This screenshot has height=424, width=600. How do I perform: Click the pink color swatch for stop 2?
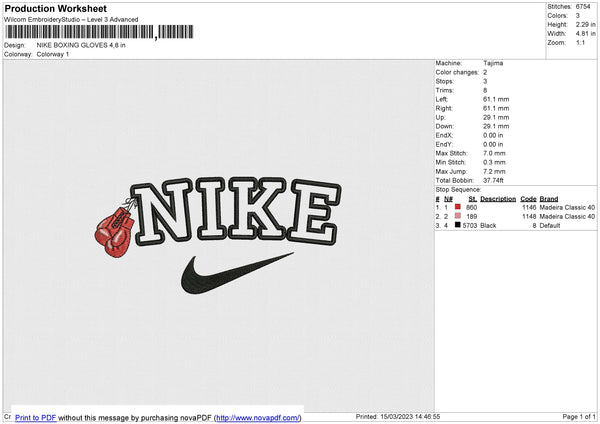(x=457, y=216)
